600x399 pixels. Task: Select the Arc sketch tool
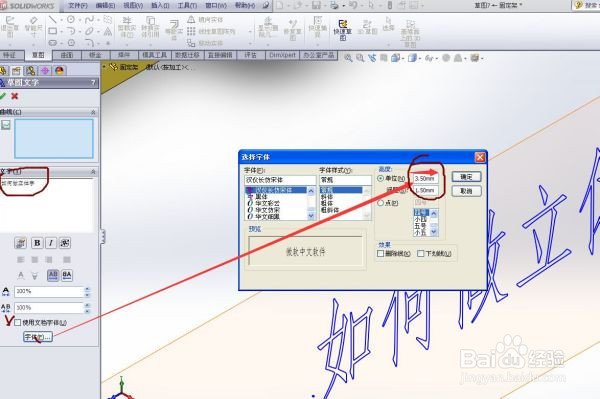click(71, 31)
